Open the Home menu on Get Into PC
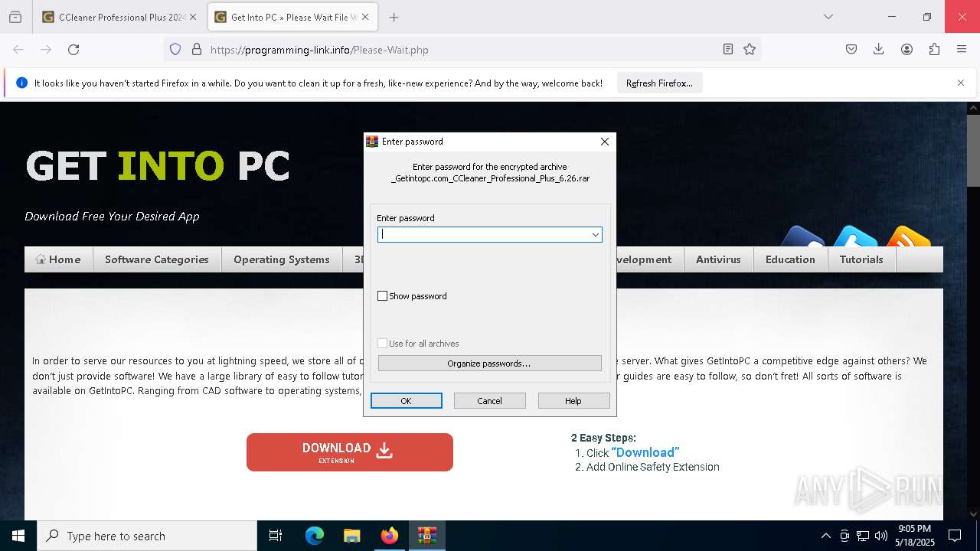This screenshot has height=551, width=980. pos(58,259)
